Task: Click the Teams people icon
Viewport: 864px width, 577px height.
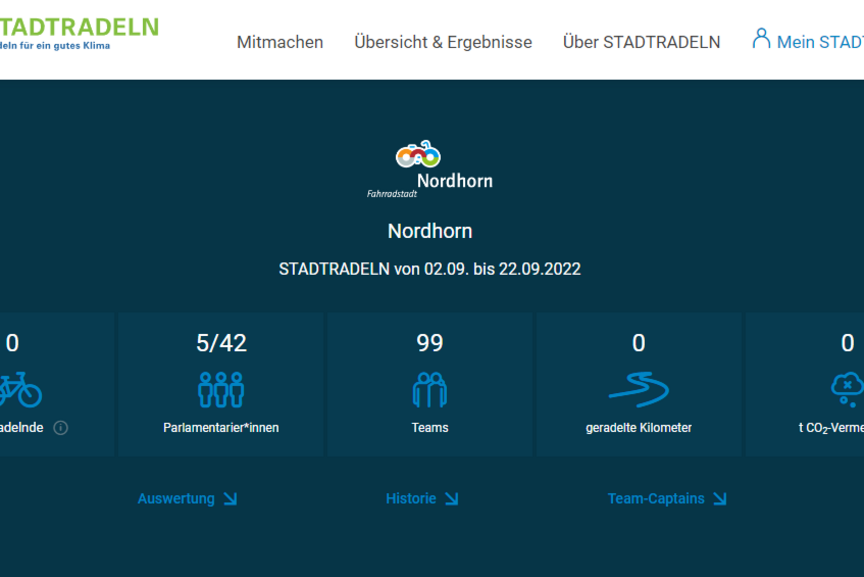Action: click(x=430, y=389)
